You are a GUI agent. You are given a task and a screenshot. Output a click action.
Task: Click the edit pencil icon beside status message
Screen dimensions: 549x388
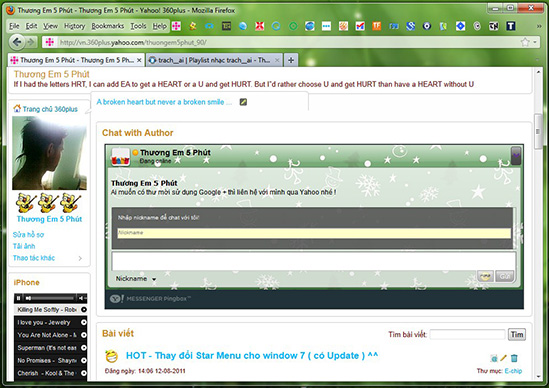(x=243, y=102)
